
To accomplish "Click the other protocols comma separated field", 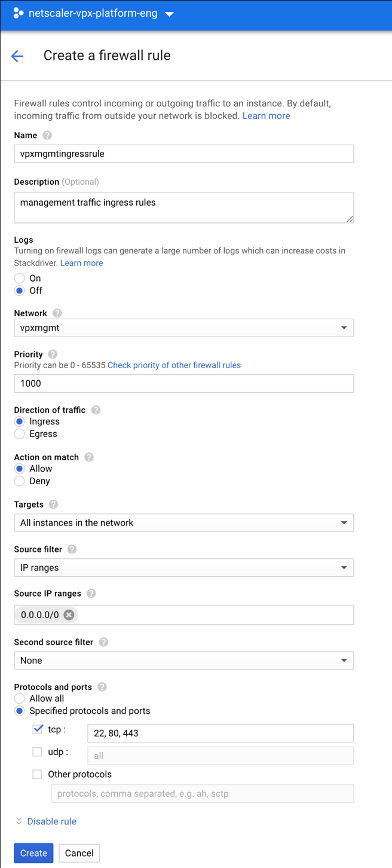I will click(203, 794).
